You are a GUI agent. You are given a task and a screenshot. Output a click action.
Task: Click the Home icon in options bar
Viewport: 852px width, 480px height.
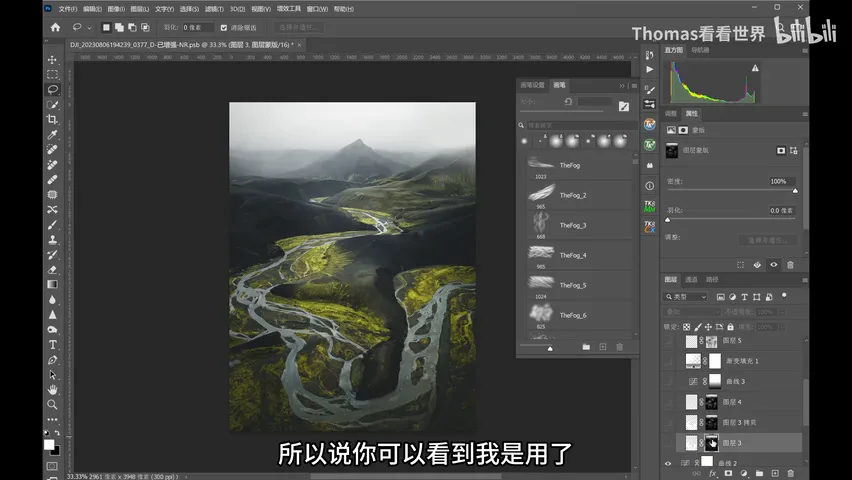[55, 27]
